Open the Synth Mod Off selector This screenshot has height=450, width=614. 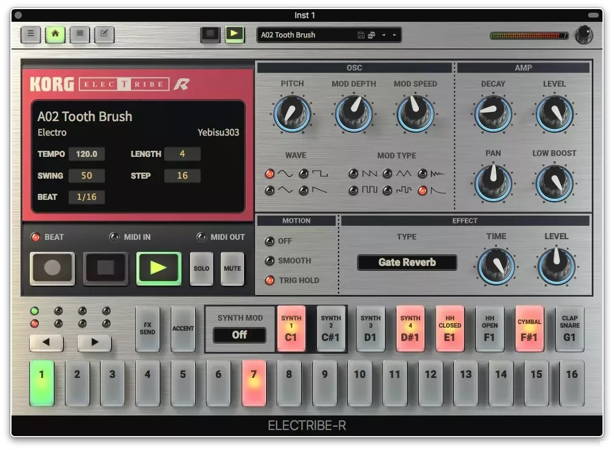(239, 335)
